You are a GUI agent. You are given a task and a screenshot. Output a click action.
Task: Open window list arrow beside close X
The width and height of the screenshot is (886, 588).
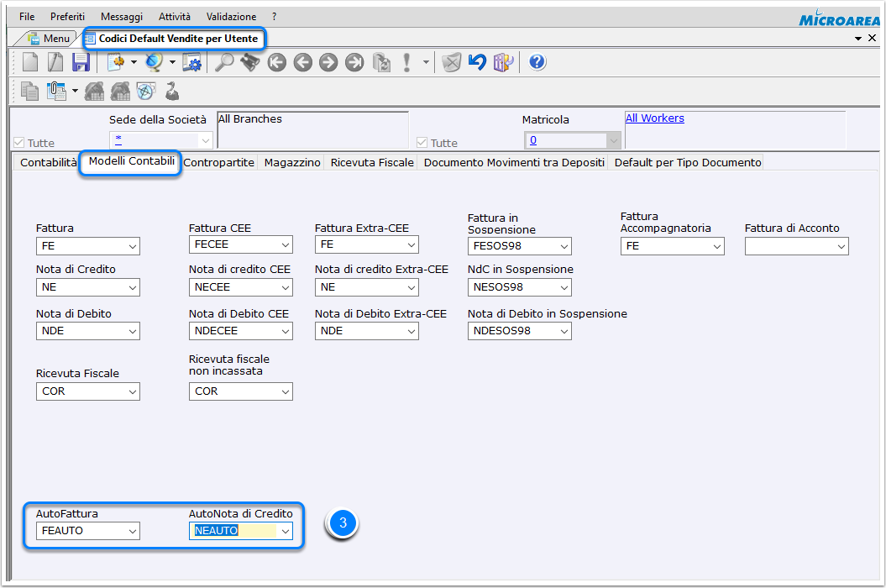click(x=857, y=39)
